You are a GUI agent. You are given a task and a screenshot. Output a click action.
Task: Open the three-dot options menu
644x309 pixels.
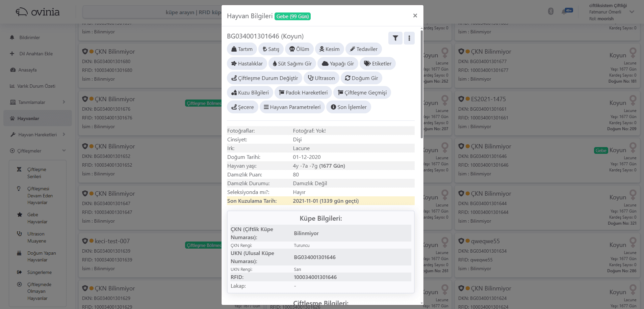click(x=409, y=38)
